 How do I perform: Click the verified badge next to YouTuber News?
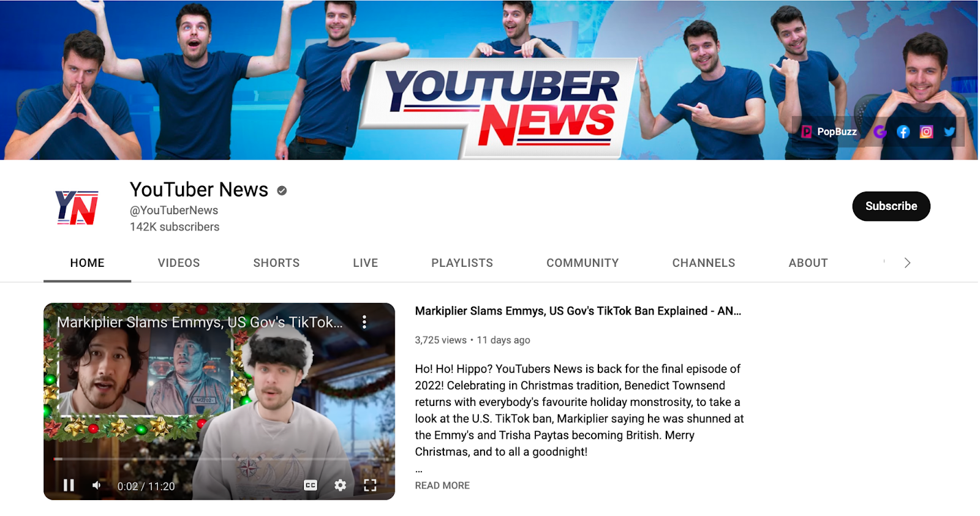(x=282, y=190)
